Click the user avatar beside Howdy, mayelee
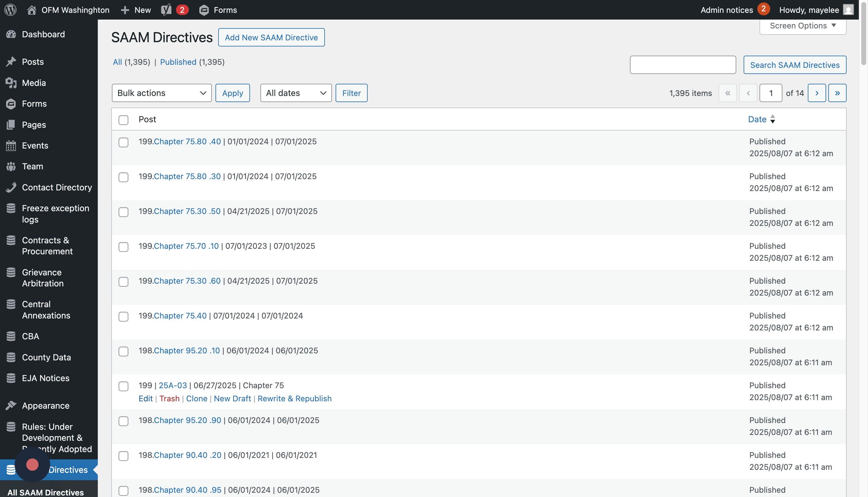The height and width of the screenshot is (497, 868). (848, 9)
